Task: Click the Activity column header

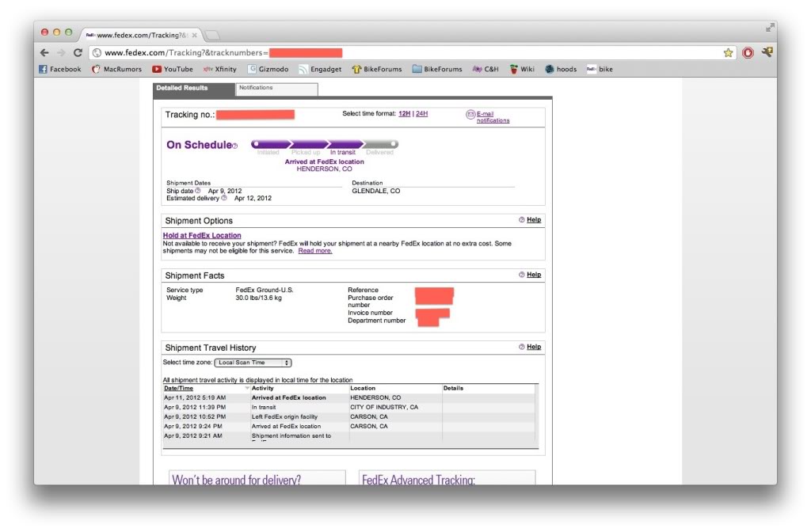Action: [263, 388]
